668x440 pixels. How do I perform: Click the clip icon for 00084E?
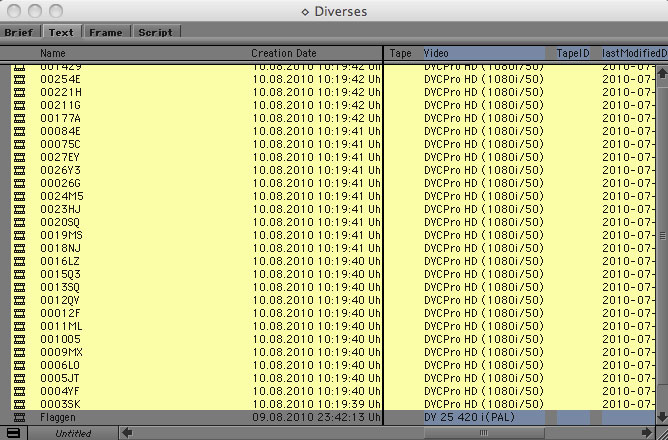coord(19,131)
